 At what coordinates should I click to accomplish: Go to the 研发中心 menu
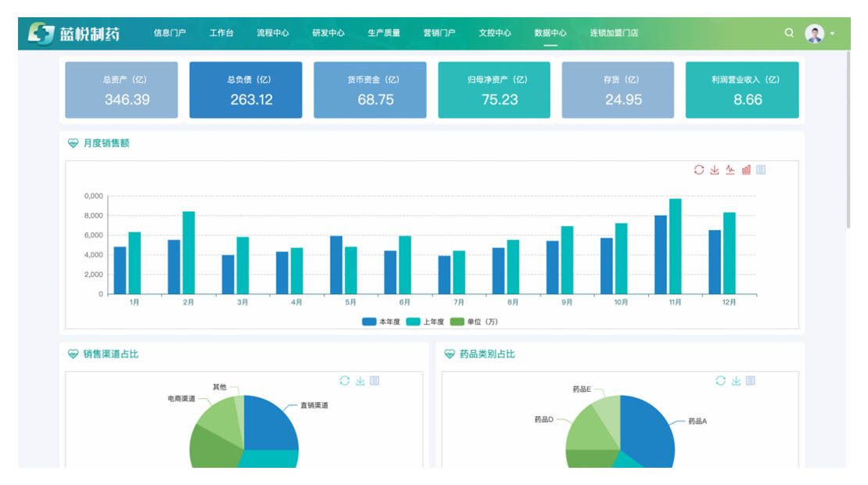click(x=328, y=33)
